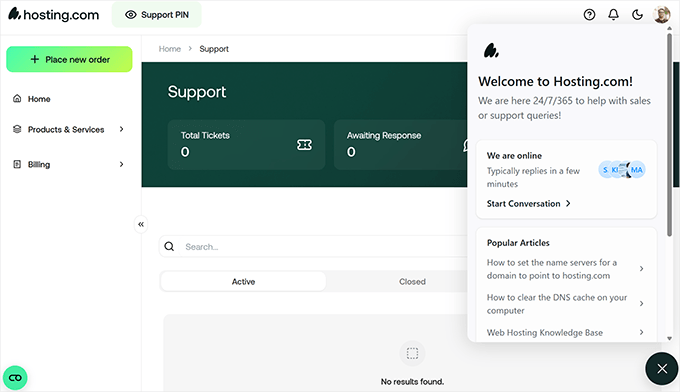Viewport: 680px width, 392px height.
Task: Click the Total Tickets card label
Action: coord(205,135)
